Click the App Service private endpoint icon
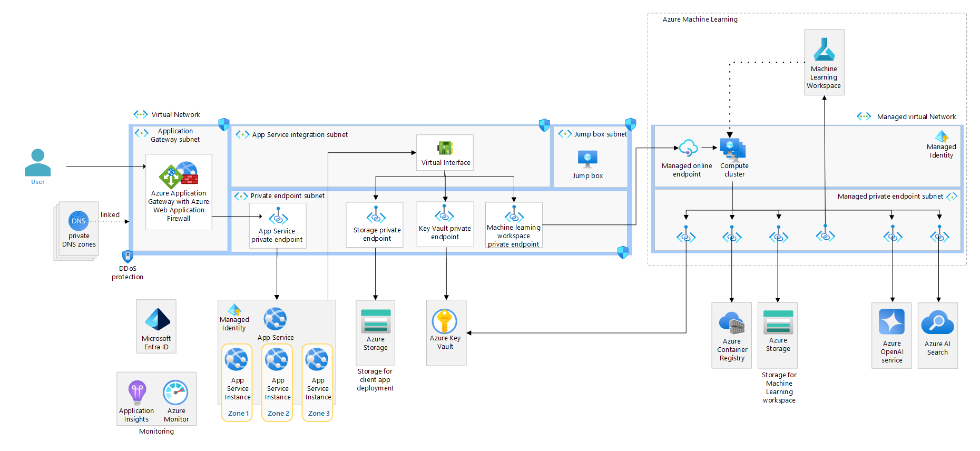980x451 pixels. [x=278, y=216]
